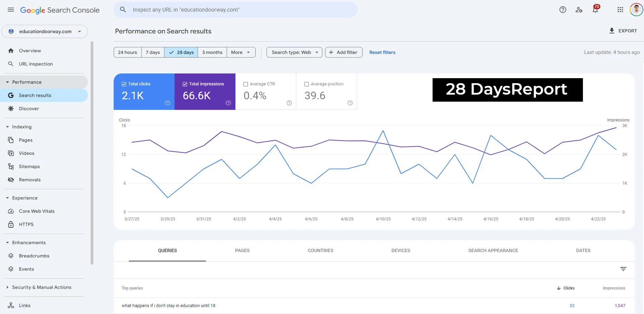This screenshot has width=644, height=314.
Task: Collapse the Indexing sidebar section
Action: (7, 127)
